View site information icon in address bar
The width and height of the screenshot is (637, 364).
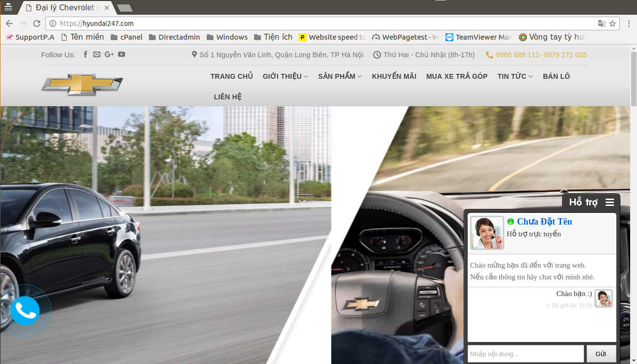click(x=53, y=23)
